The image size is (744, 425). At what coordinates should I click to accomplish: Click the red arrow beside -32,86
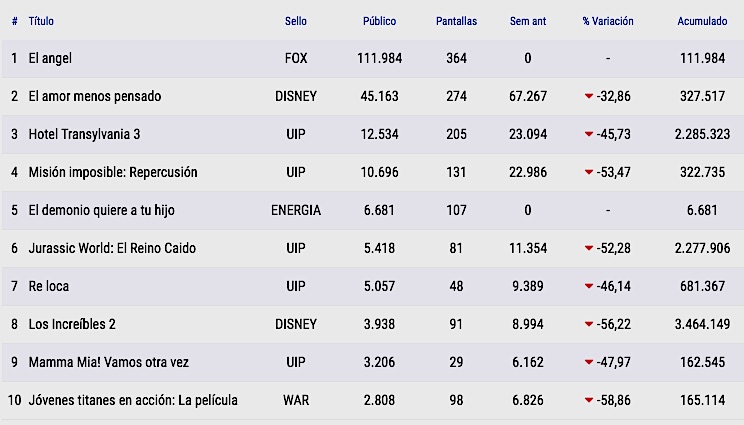pyautogui.click(x=589, y=96)
